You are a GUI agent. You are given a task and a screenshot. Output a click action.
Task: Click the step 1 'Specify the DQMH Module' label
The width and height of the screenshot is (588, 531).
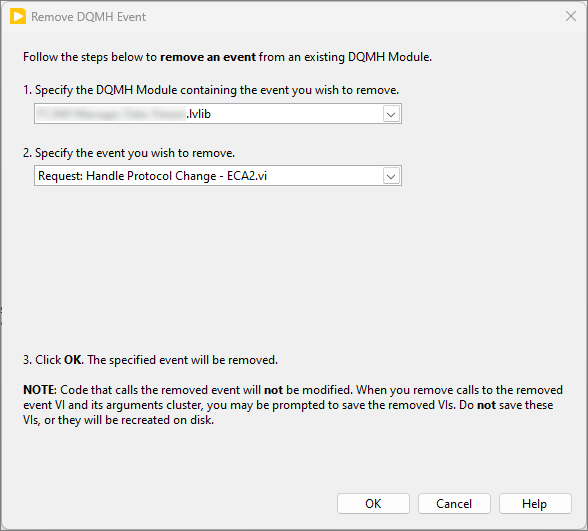[211, 90]
